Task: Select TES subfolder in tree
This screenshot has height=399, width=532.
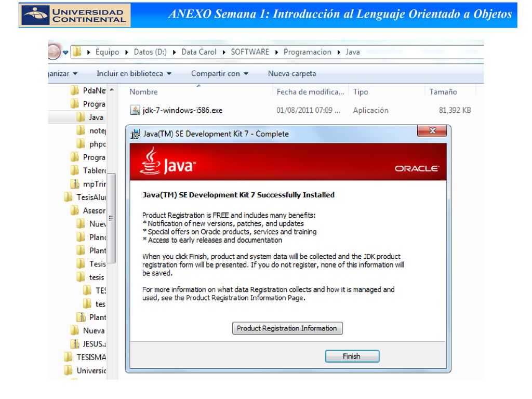Action: [x=95, y=290]
